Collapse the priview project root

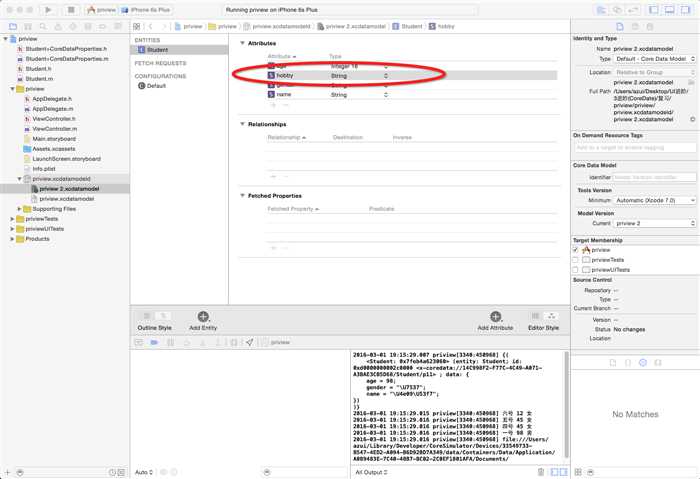tap(5, 39)
